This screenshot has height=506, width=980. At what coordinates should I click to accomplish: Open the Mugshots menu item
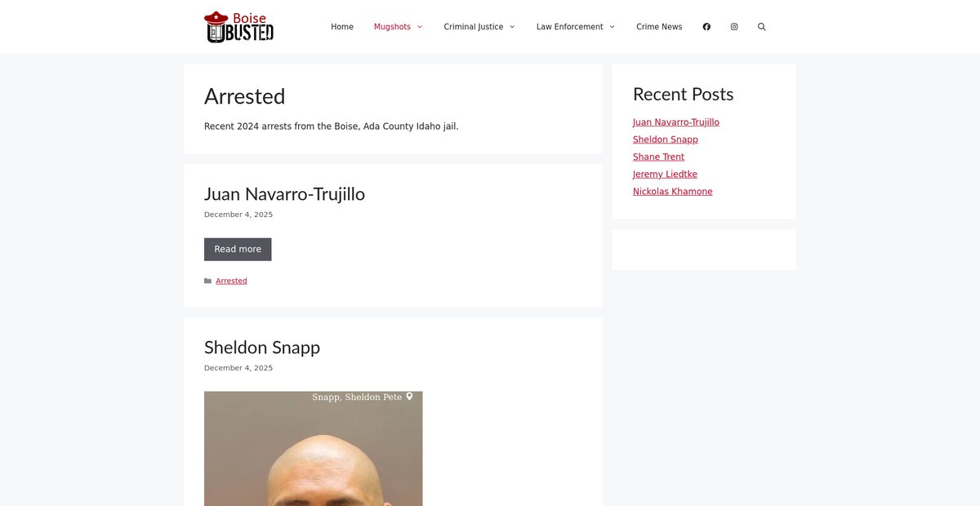pos(392,27)
